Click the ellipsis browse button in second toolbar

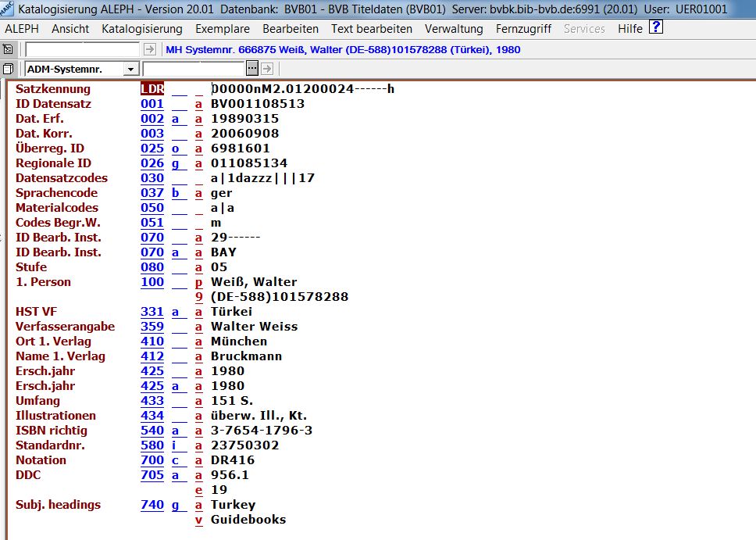[252, 69]
